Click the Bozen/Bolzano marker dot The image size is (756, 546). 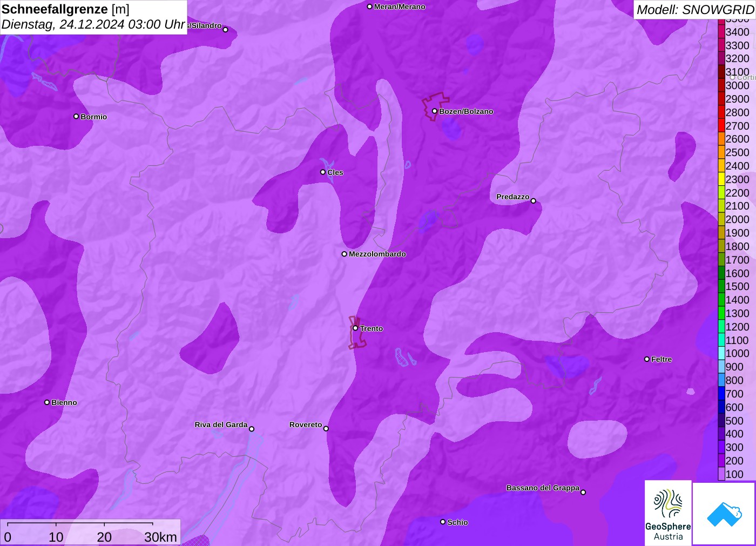tap(435, 111)
